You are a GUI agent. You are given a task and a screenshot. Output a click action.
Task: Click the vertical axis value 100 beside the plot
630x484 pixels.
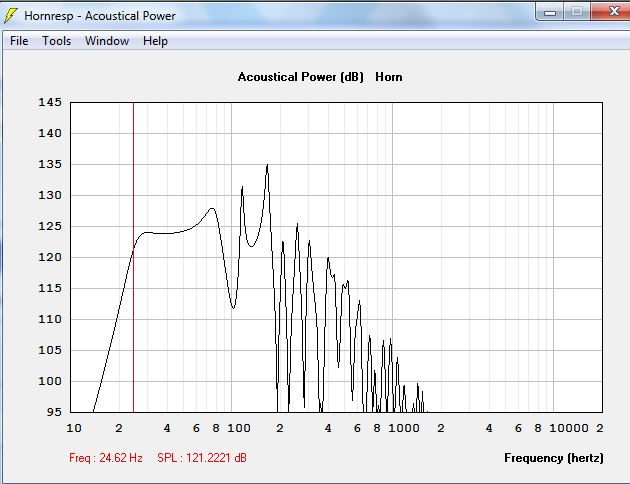50,381
